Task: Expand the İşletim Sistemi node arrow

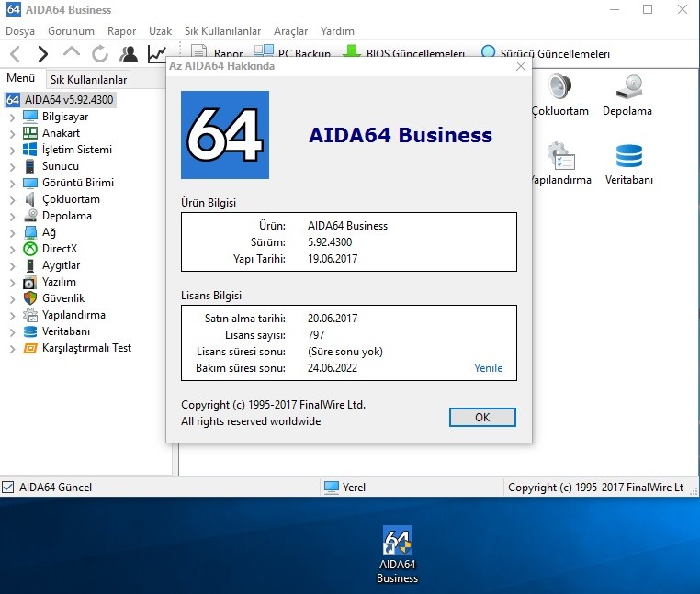Action: [x=13, y=151]
